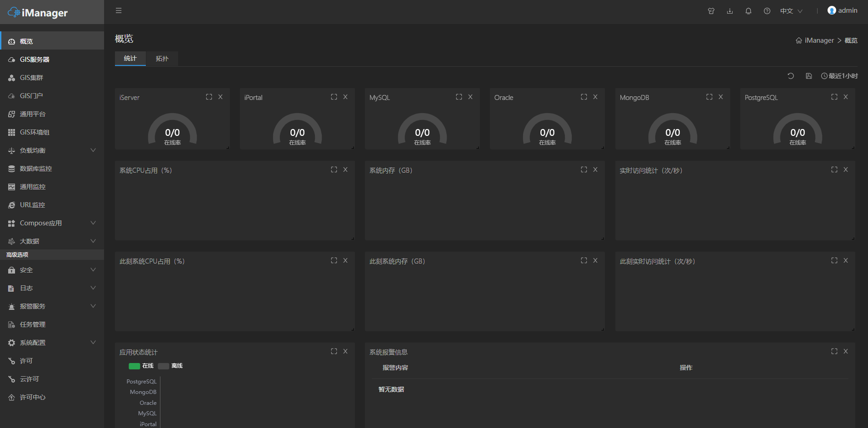The height and width of the screenshot is (428, 868).
Task: Expand the 大数据 submenu
Action: (52, 241)
